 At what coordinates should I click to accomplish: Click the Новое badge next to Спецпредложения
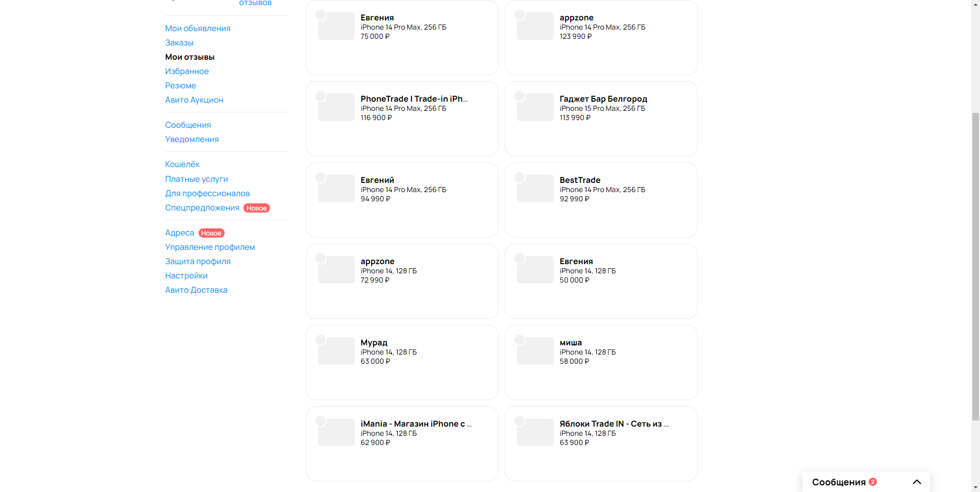257,208
